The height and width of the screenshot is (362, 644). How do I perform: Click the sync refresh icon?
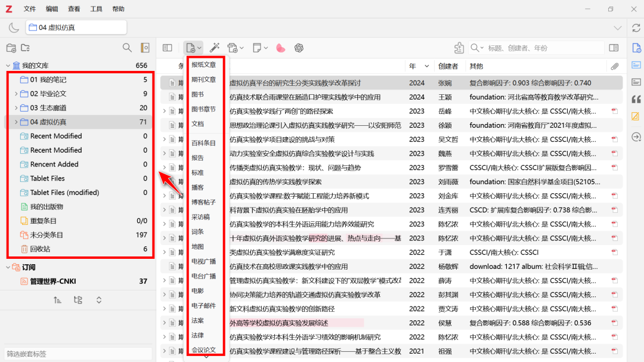[x=636, y=27]
